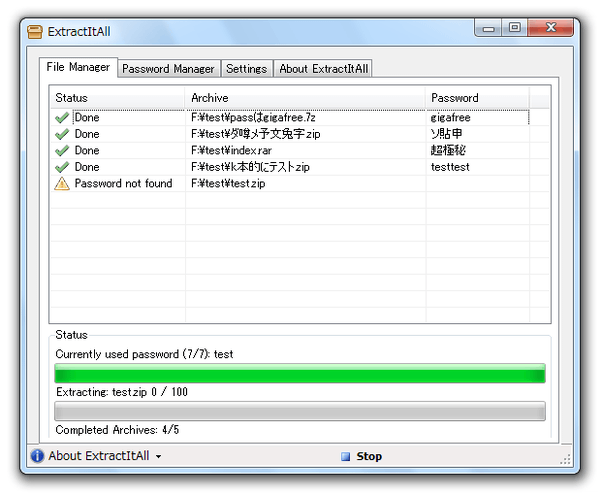Viewport: 602px width, 496px height.
Task: Click the 'Currently used password (7/7): test' text
Action: pyautogui.click(x=144, y=354)
